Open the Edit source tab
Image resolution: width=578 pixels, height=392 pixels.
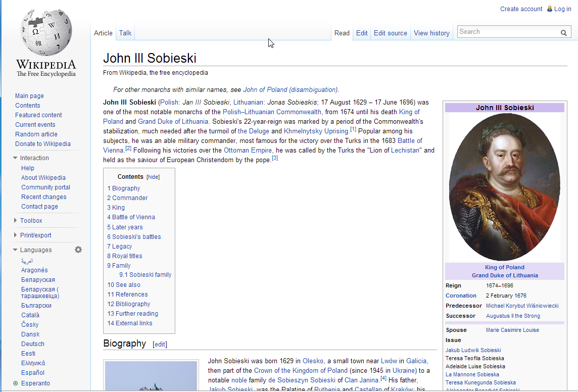(x=391, y=33)
